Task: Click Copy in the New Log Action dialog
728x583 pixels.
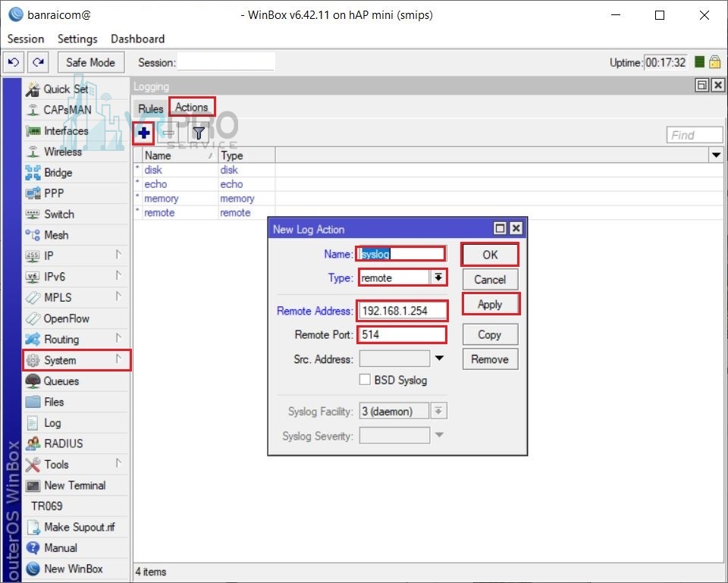Action: 489,334
